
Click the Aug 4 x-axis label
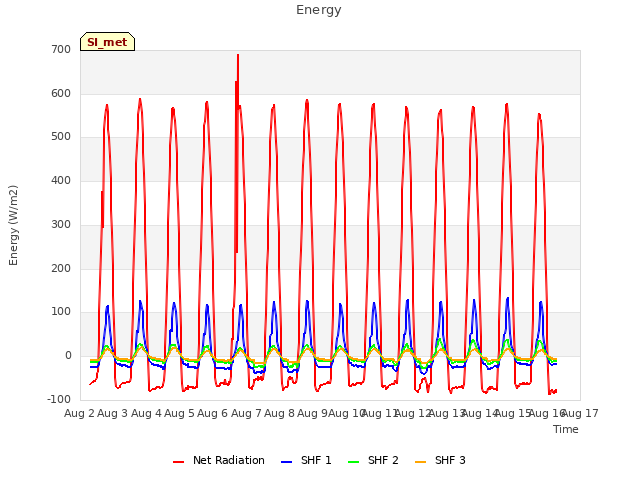click(x=146, y=413)
